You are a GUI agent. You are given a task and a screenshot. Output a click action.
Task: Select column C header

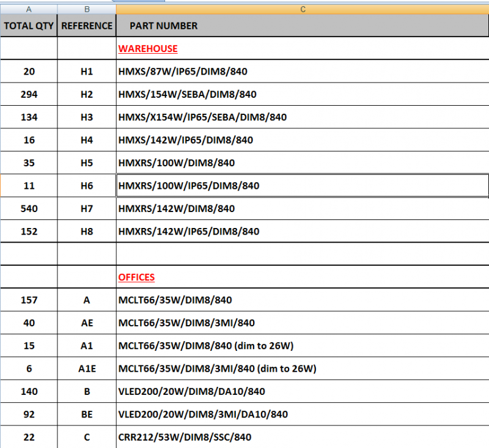point(303,9)
